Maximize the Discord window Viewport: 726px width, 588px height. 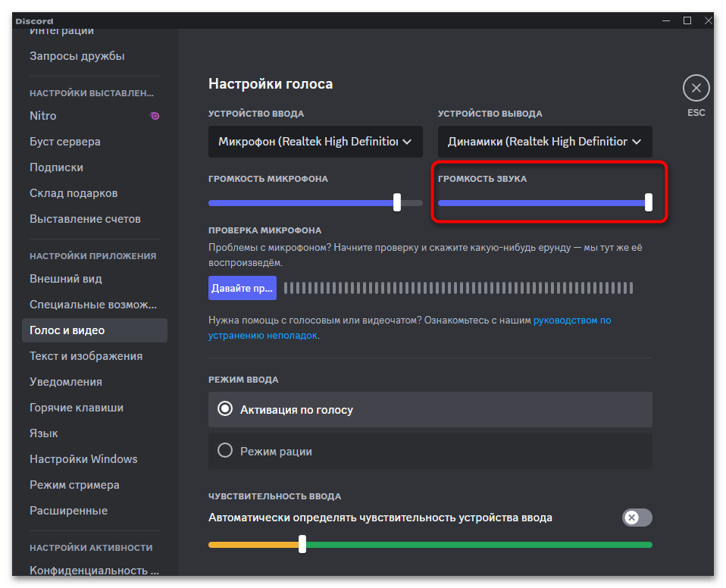coord(687,20)
